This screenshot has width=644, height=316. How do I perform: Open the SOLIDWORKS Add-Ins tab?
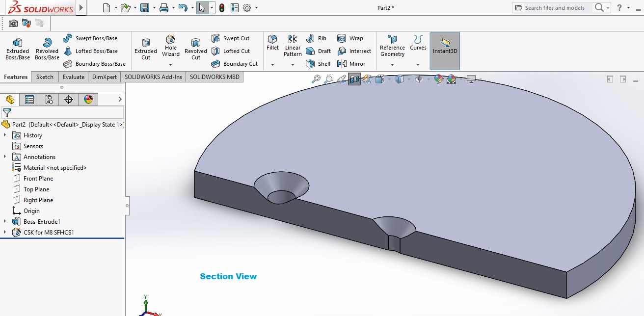tap(153, 77)
